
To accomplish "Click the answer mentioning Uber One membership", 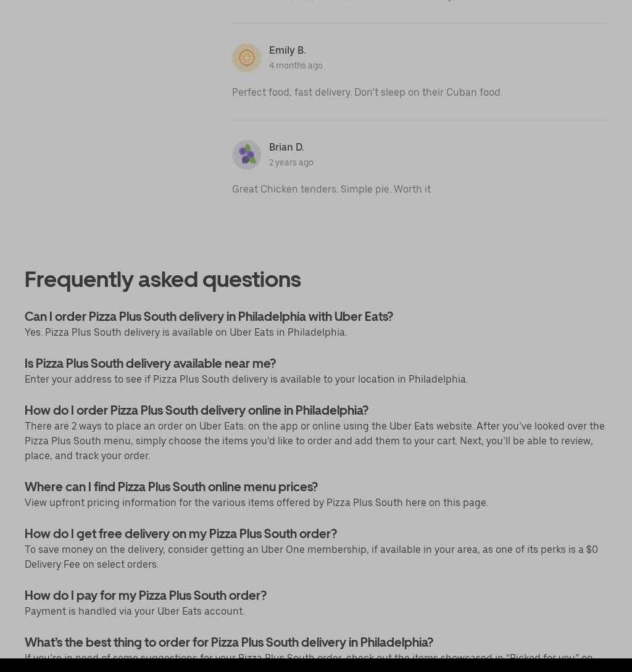I will point(311,557).
